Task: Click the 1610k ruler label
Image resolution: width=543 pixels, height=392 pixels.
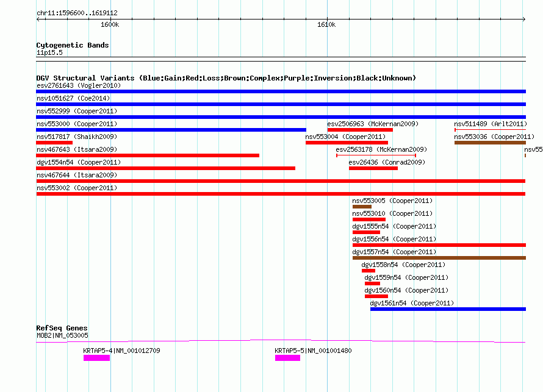Action: [326, 24]
